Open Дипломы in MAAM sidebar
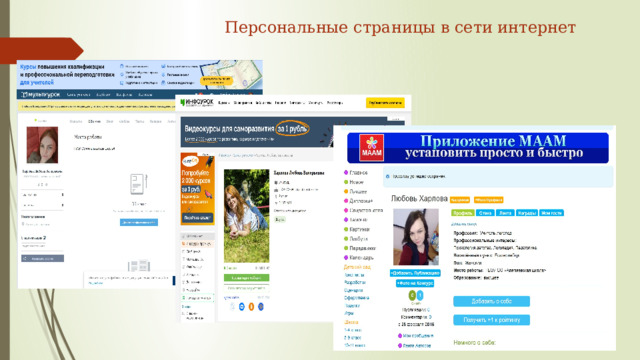The height and width of the screenshot is (360, 640). [361, 201]
